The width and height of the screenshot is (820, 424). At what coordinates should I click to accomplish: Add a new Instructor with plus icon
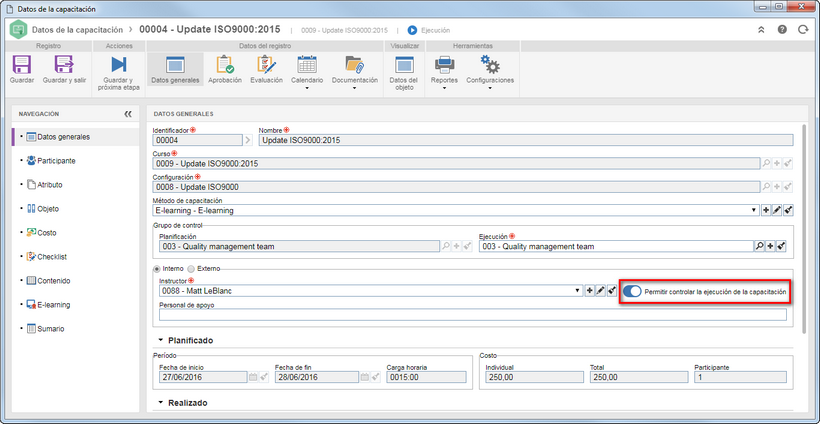point(589,291)
